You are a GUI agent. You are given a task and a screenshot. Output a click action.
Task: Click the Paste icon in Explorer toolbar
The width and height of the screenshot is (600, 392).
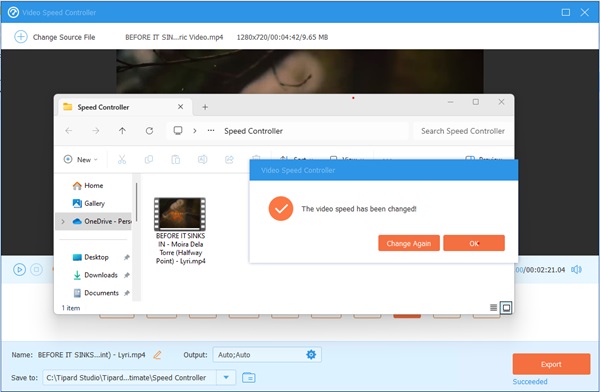[x=176, y=159]
